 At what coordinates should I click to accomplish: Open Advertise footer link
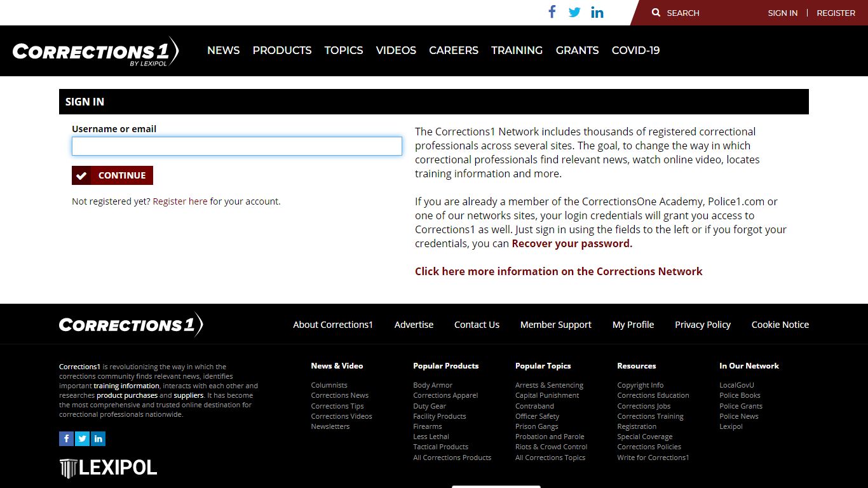click(414, 325)
